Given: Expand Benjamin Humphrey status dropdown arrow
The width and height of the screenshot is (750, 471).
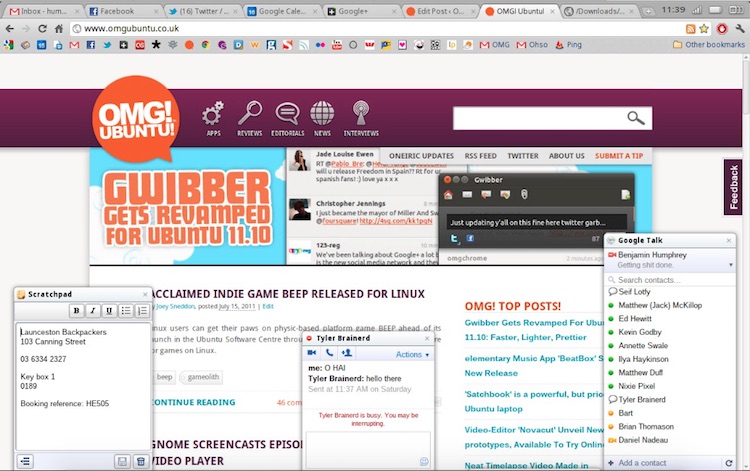Looking at the screenshot, I should tap(730, 265).
